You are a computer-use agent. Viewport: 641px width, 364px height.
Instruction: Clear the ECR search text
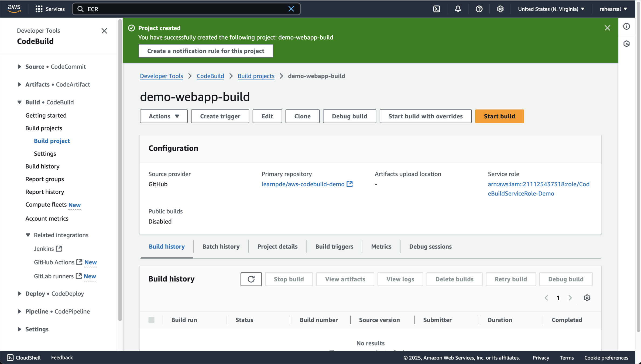click(291, 9)
